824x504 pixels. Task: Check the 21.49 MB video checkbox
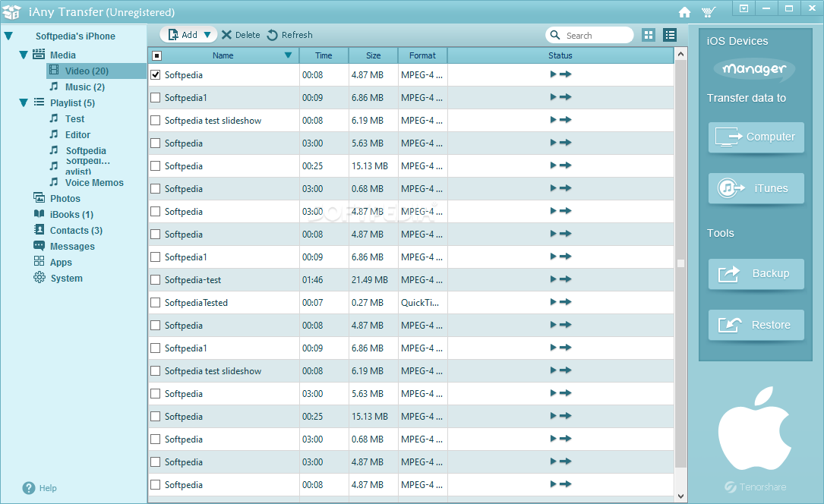(156, 280)
